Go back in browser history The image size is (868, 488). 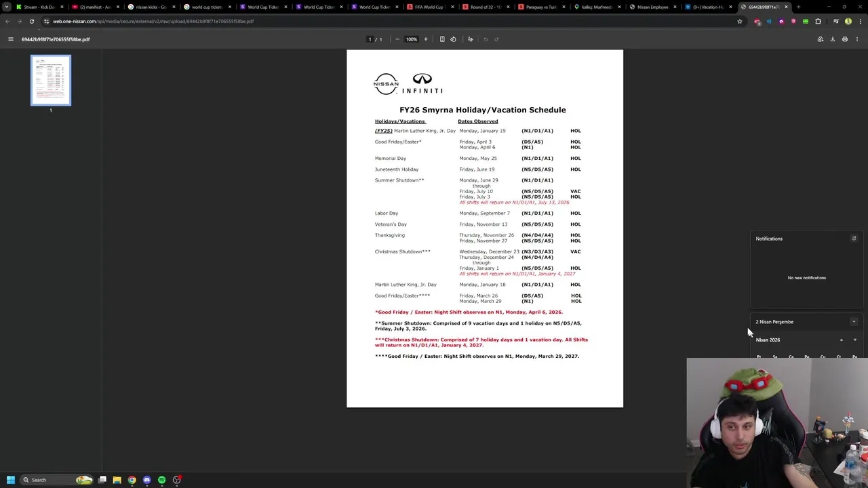(7, 21)
